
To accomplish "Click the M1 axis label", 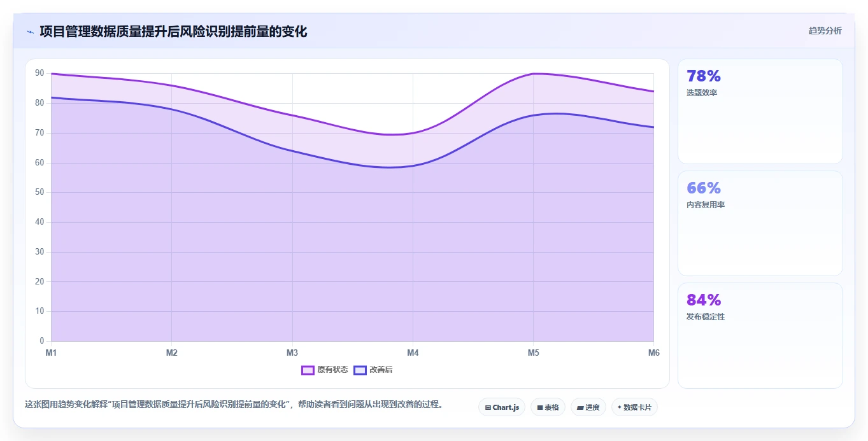I will (x=51, y=353).
